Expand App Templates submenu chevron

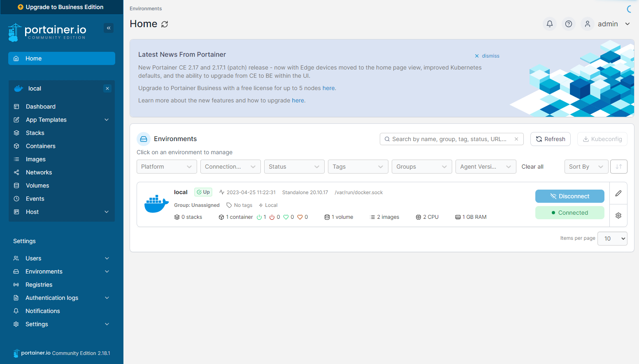[x=107, y=120]
